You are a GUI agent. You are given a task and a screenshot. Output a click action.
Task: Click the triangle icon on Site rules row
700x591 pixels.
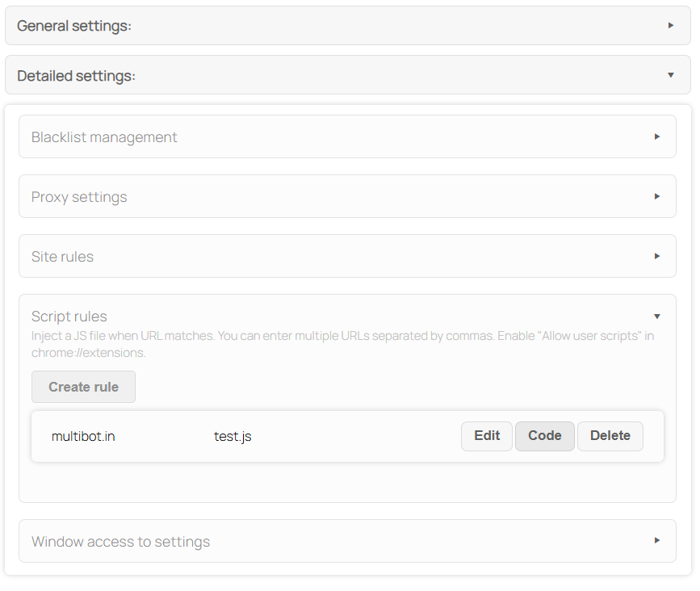[x=657, y=256]
